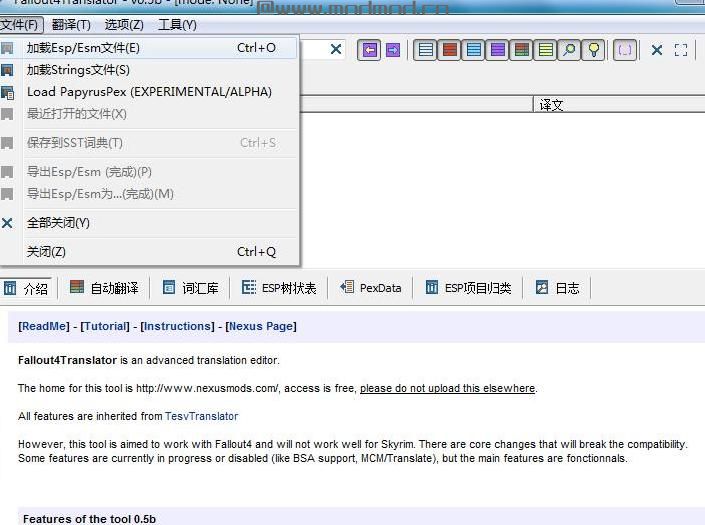This screenshot has height=525, width=705.
Task: Switch to the 词汇库 tab
Action: pyautogui.click(x=190, y=288)
